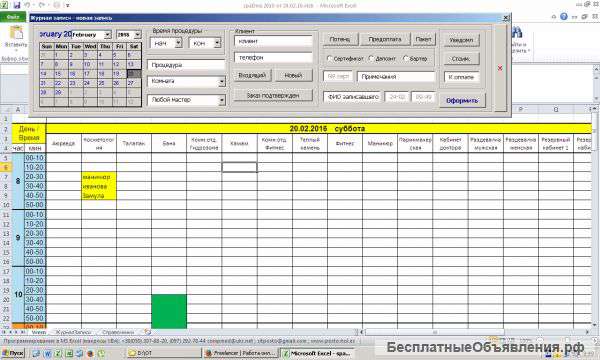Click the Маникюр column header cell
The image size is (600, 360).
pos(380,143)
